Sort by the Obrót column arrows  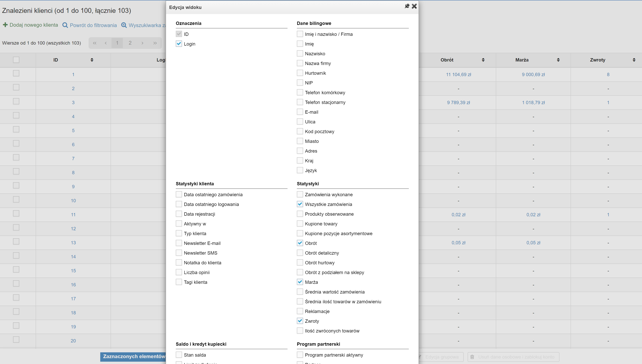click(x=483, y=60)
